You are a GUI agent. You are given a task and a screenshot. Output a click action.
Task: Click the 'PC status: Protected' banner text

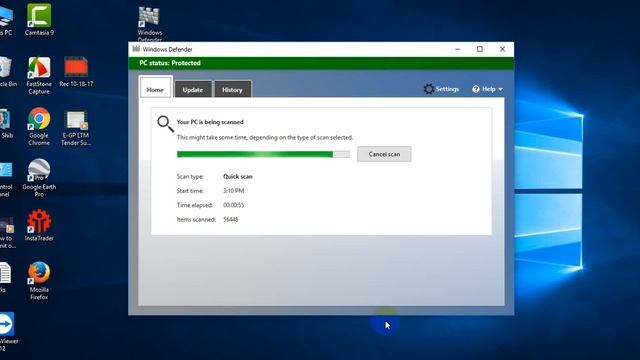click(170, 63)
